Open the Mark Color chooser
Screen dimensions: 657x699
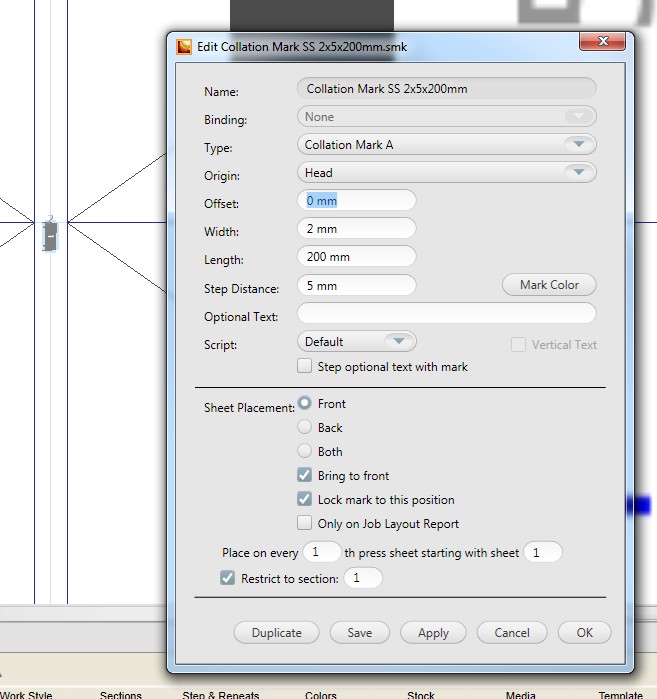(x=549, y=284)
